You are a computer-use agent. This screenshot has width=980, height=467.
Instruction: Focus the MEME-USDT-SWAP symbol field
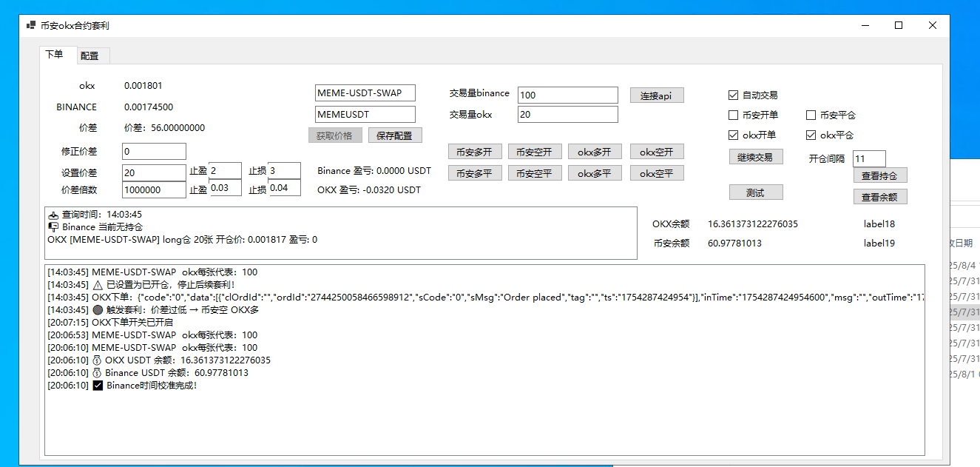[x=365, y=93]
